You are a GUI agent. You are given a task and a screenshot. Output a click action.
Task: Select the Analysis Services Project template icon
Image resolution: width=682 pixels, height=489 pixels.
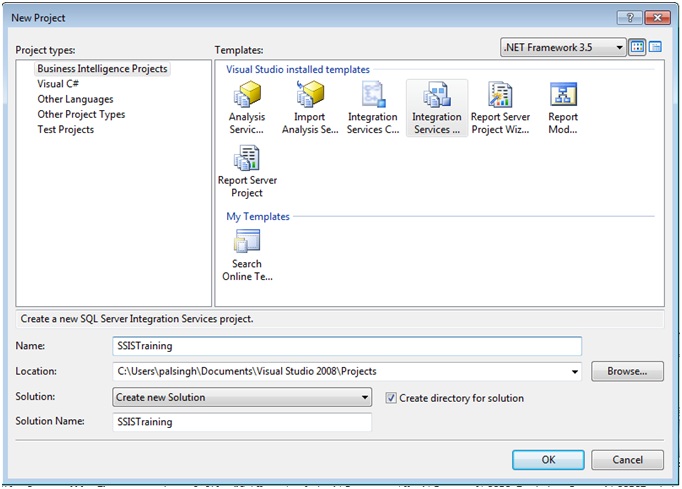pos(247,98)
